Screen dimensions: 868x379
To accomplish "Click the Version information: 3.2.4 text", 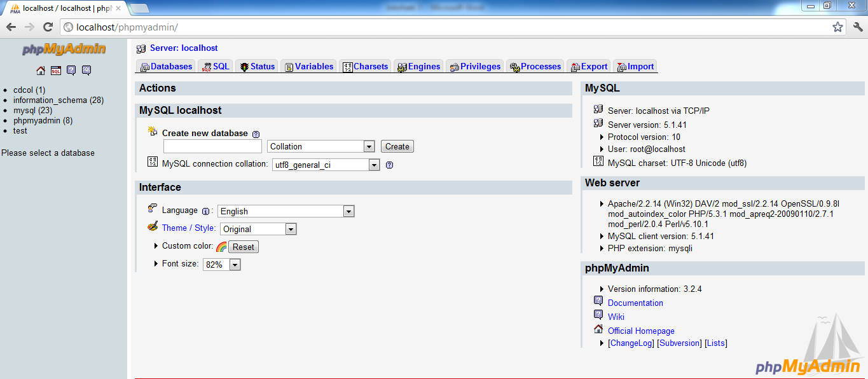I will click(655, 289).
